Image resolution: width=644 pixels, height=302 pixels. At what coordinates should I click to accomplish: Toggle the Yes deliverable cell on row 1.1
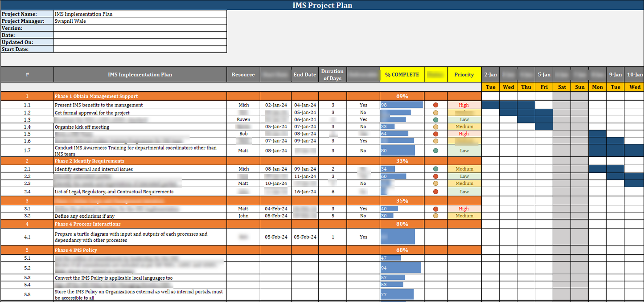click(x=363, y=105)
